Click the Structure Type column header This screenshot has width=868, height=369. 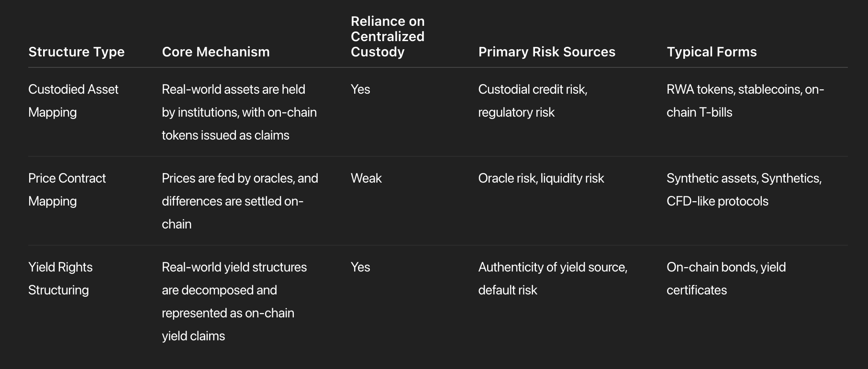(76, 52)
